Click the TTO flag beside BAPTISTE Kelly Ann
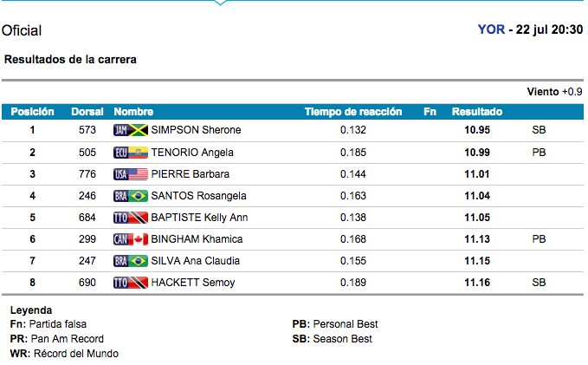Screen dimensions: 588x365 tap(131, 218)
